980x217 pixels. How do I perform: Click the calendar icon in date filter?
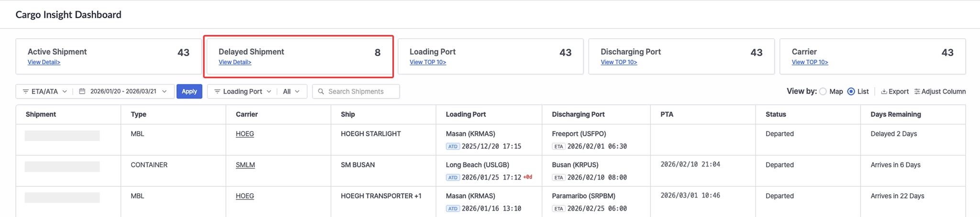pos(82,91)
